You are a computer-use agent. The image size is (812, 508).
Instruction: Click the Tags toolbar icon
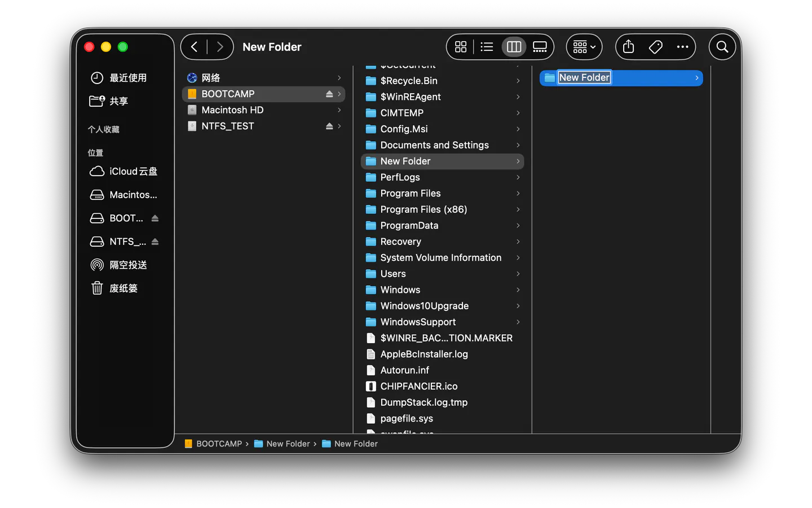pos(655,47)
